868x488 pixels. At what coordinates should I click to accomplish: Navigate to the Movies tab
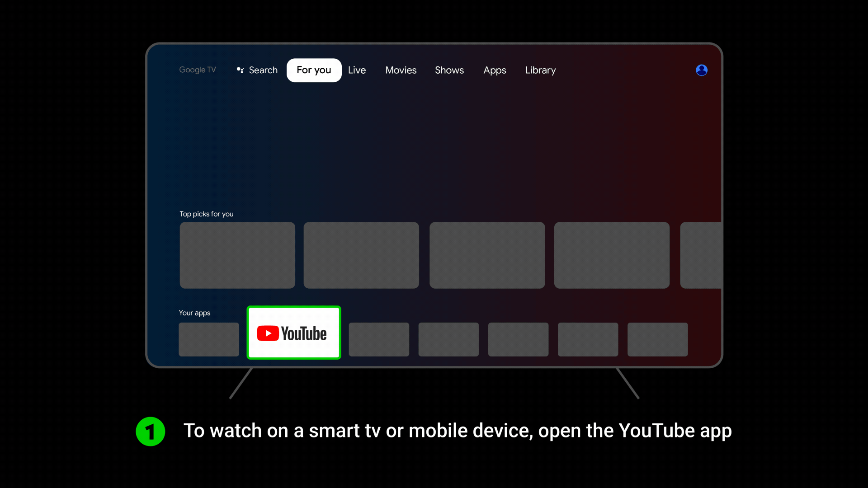click(x=401, y=70)
